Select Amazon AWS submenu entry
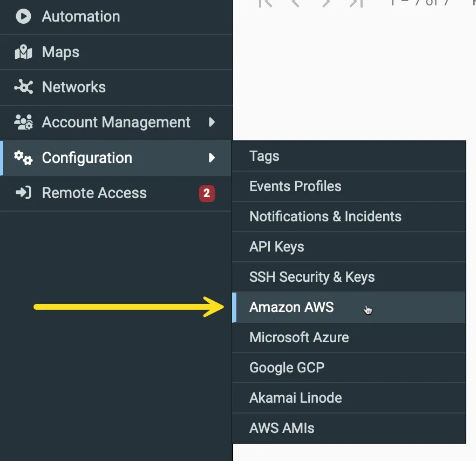Viewport: 476px width, 461px height. 349,307
